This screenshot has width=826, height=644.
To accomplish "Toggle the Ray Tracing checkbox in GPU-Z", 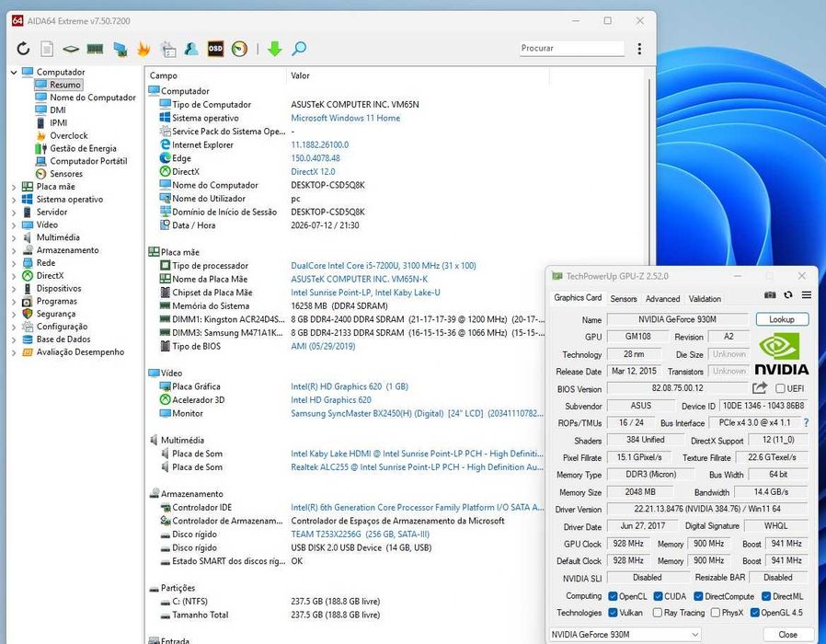I will coord(658,613).
